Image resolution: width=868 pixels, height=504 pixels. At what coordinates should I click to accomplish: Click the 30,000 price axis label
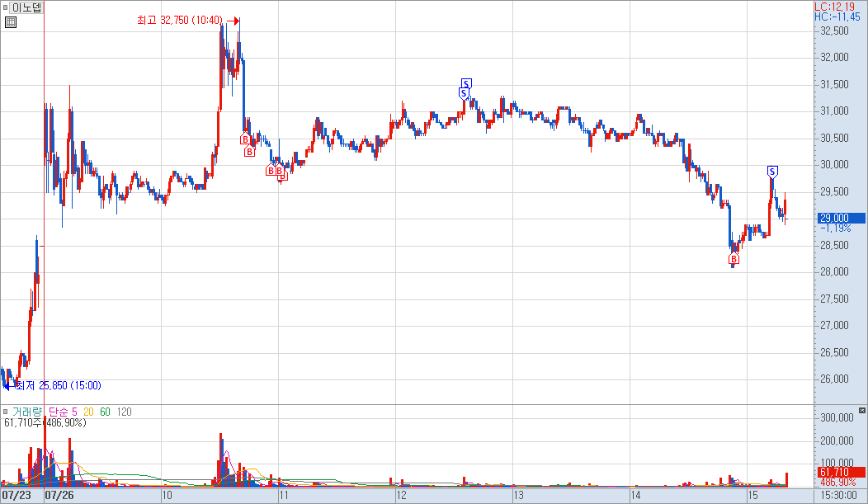[834, 165]
